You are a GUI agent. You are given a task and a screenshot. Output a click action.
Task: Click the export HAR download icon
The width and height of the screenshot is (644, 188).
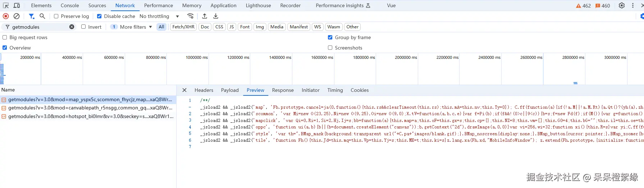[x=216, y=16]
